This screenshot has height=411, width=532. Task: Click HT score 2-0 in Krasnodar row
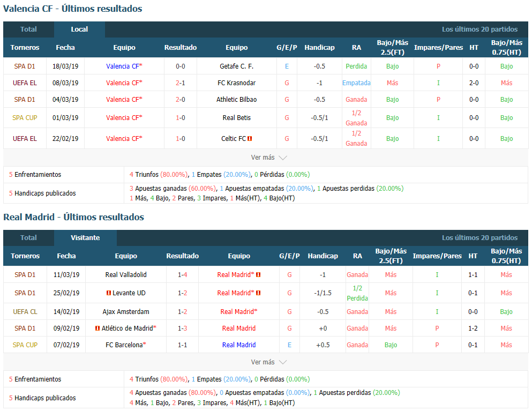474,83
